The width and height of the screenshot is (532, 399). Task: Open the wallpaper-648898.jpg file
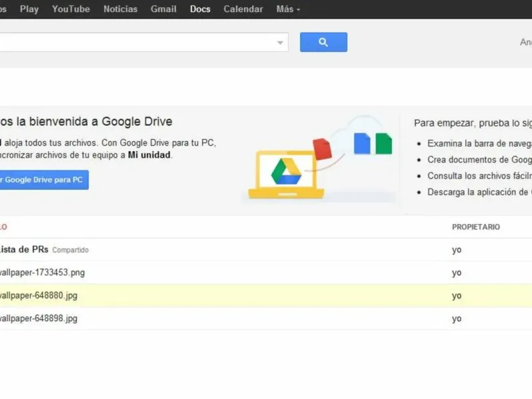pos(39,319)
